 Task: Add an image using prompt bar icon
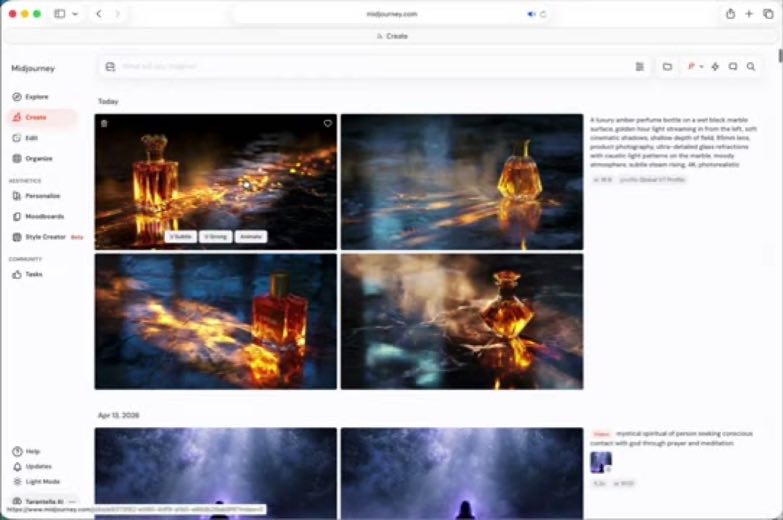[110, 66]
